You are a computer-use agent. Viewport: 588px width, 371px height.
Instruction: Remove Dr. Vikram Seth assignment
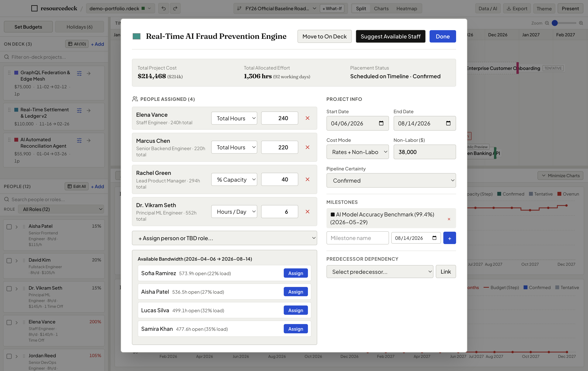[x=307, y=211]
